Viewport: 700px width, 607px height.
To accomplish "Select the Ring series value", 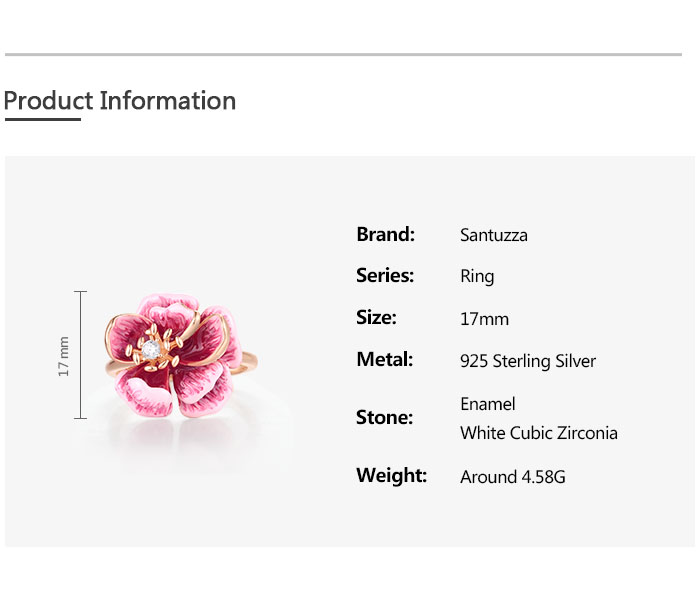I will [x=477, y=277].
